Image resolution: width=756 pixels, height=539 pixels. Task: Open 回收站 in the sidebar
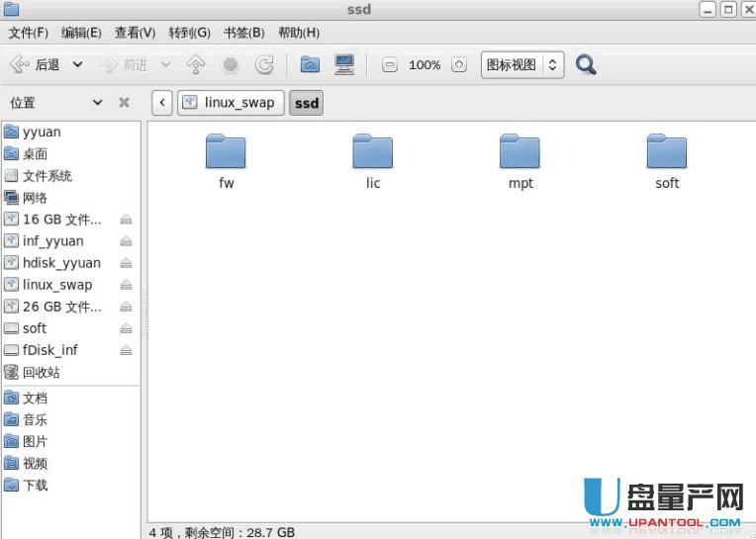coord(41,372)
